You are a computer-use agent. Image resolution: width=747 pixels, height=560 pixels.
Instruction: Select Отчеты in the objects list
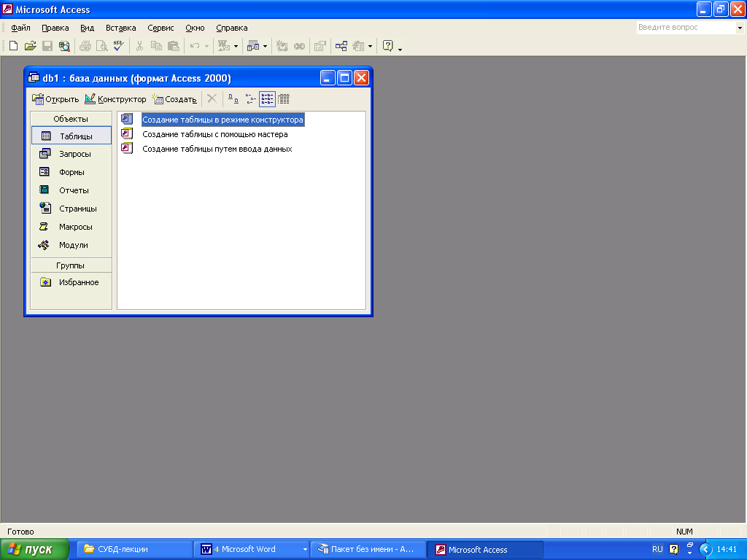tap(71, 190)
